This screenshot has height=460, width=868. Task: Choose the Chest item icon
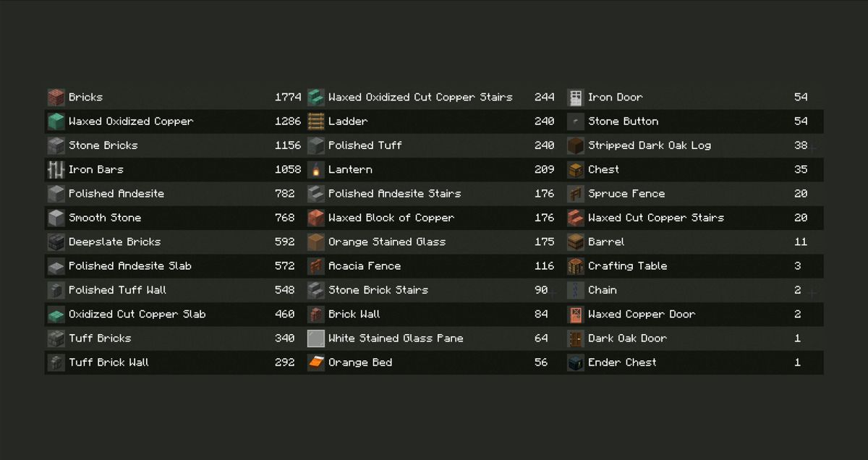point(575,170)
